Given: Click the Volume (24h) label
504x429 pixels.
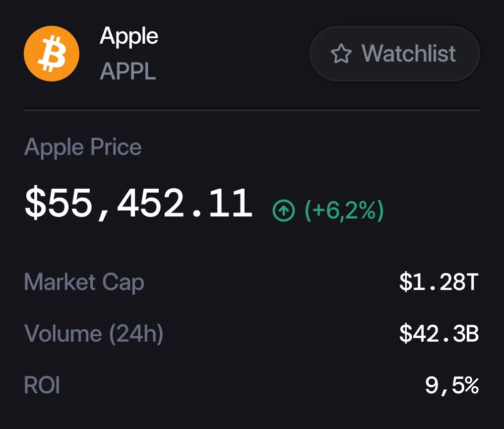Looking at the screenshot, I should point(94,333).
